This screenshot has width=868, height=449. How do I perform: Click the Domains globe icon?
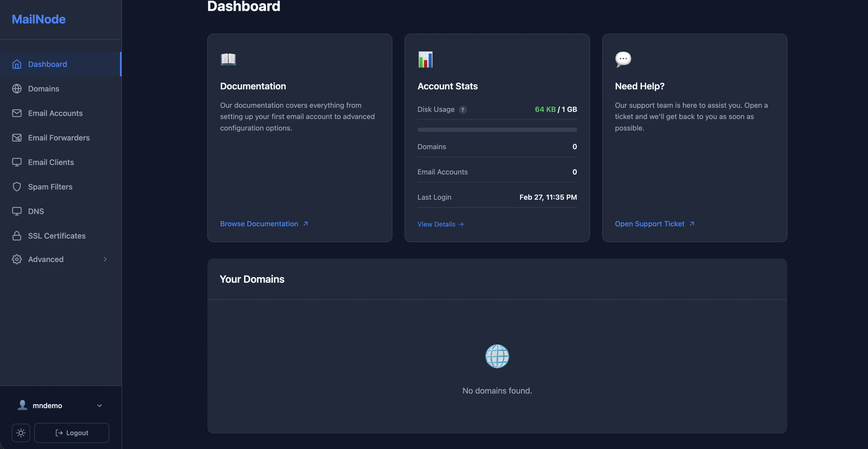click(17, 89)
